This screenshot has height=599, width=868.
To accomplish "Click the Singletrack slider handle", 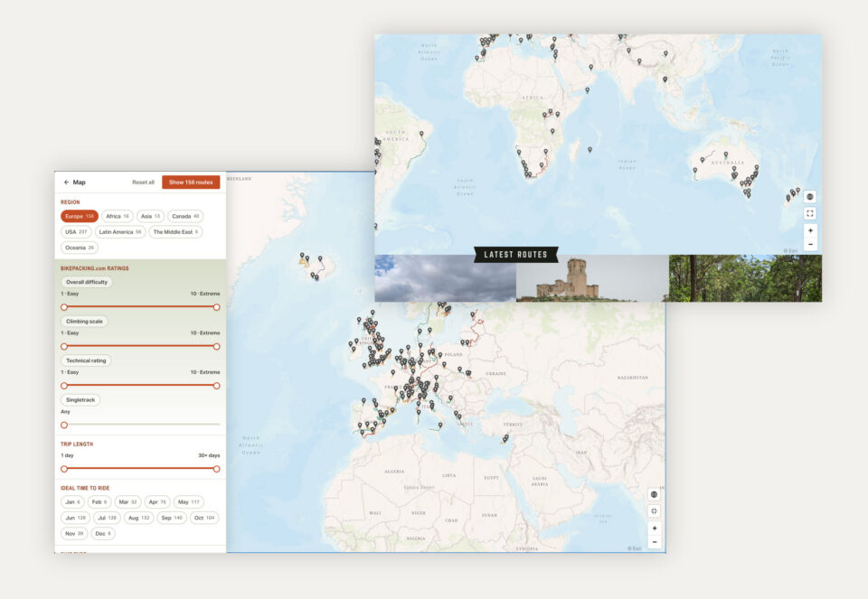I will tap(64, 425).
